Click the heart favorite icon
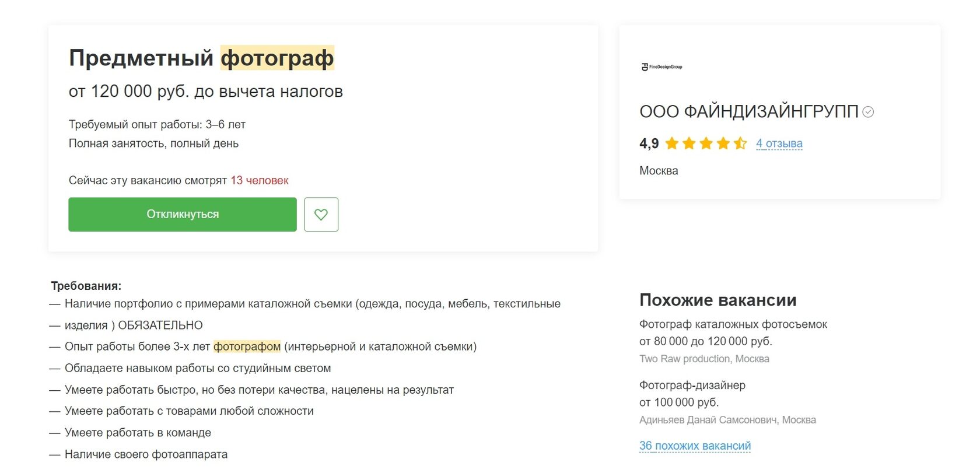This screenshot has height=473, width=980. pyautogui.click(x=321, y=215)
